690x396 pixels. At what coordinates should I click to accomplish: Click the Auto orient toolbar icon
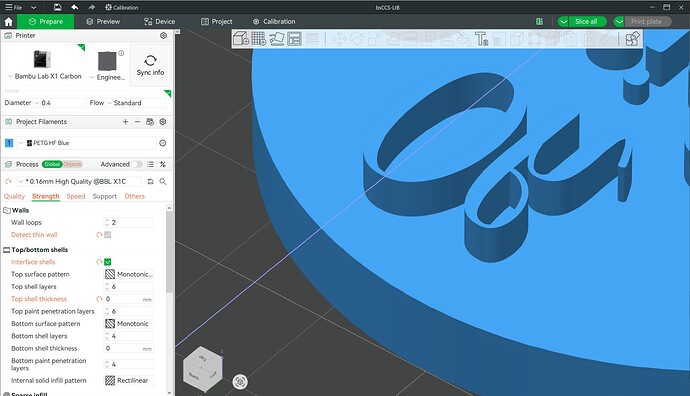(x=276, y=39)
